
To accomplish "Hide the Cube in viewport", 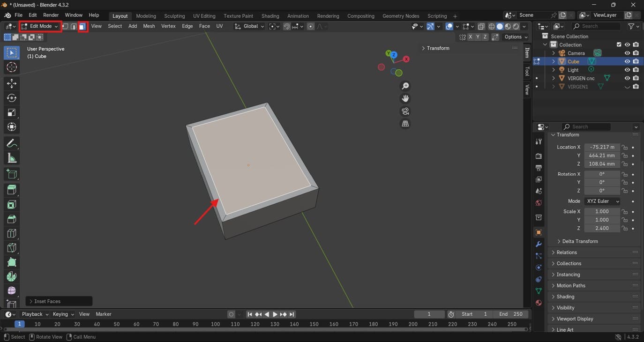I will point(627,61).
